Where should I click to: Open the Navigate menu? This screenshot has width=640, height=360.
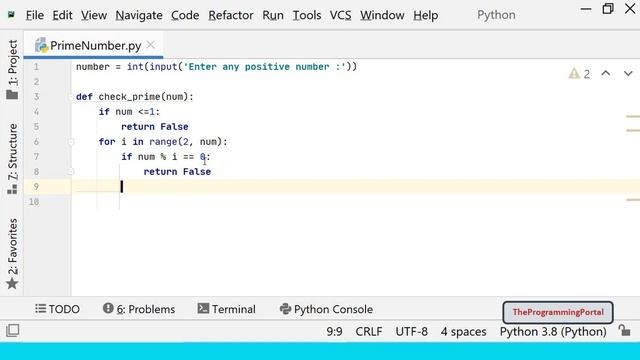click(x=139, y=15)
